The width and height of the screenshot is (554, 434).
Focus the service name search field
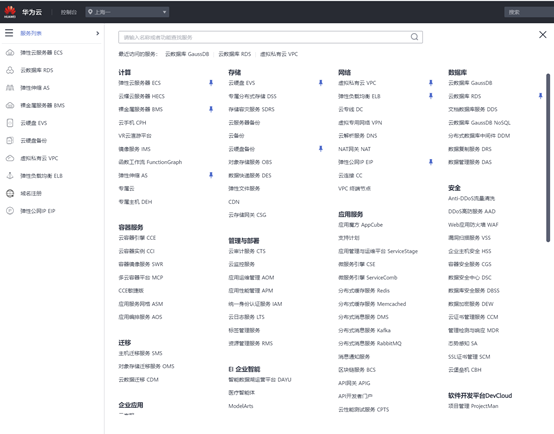pos(270,37)
